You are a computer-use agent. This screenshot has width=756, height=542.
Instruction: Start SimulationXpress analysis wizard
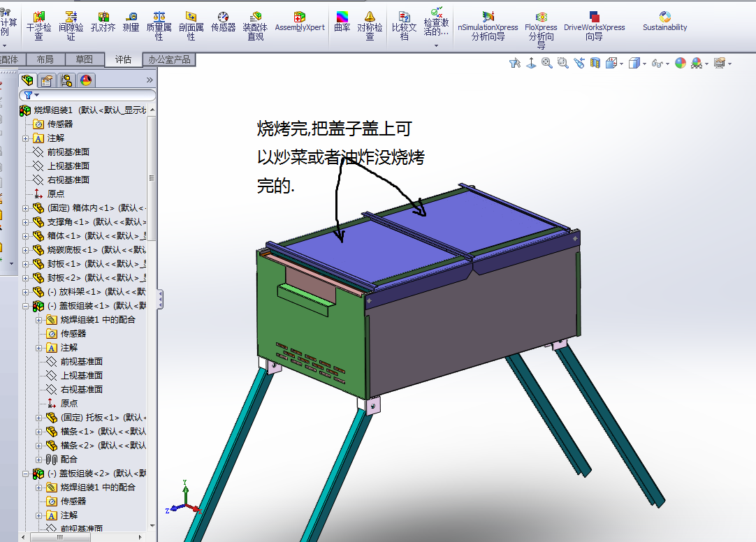pos(488,27)
